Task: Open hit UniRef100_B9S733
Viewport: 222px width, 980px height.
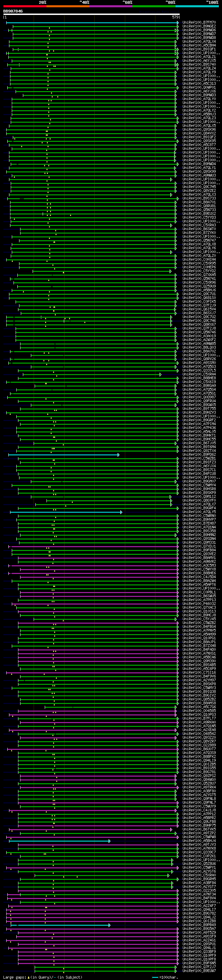Action: (x=199, y=198)
